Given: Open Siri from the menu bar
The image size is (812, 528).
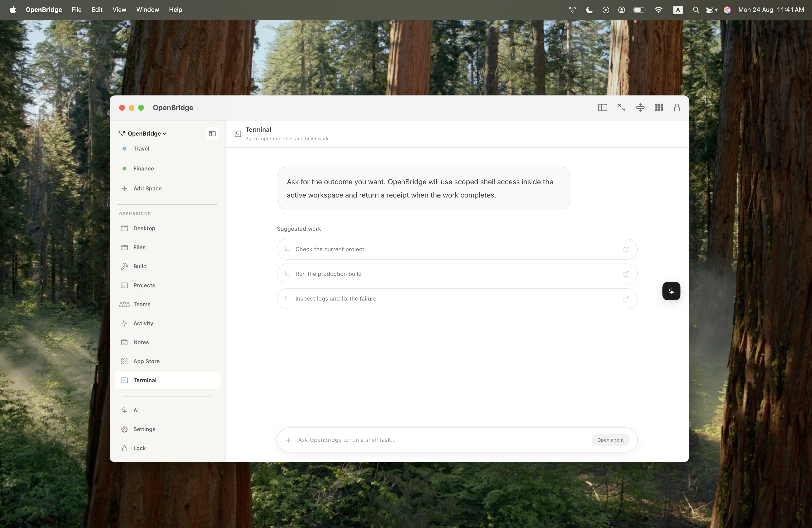Looking at the screenshot, I should coord(727,10).
